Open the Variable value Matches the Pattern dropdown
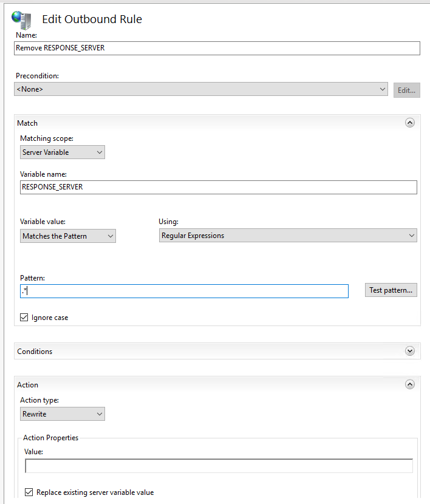This screenshot has width=430, height=504. pyautogui.click(x=68, y=236)
